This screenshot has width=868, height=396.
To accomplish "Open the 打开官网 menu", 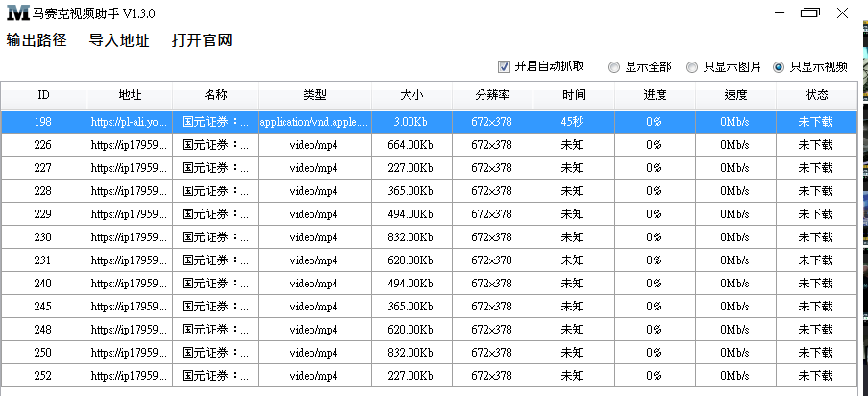I will click(x=202, y=40).
